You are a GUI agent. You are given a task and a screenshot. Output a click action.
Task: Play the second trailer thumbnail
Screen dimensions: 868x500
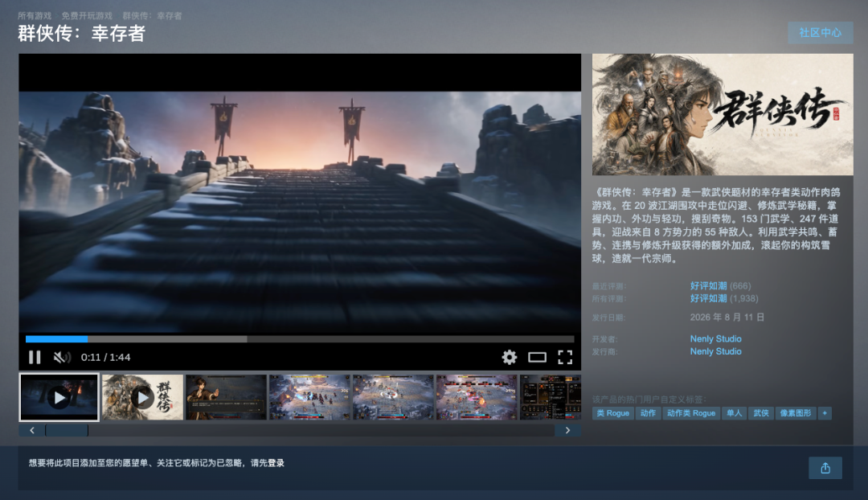point(142,397)
